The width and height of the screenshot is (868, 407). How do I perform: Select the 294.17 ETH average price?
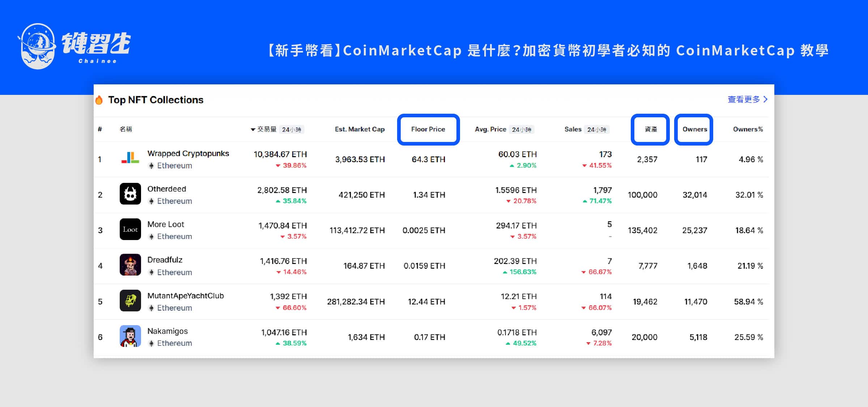[516, 226]
